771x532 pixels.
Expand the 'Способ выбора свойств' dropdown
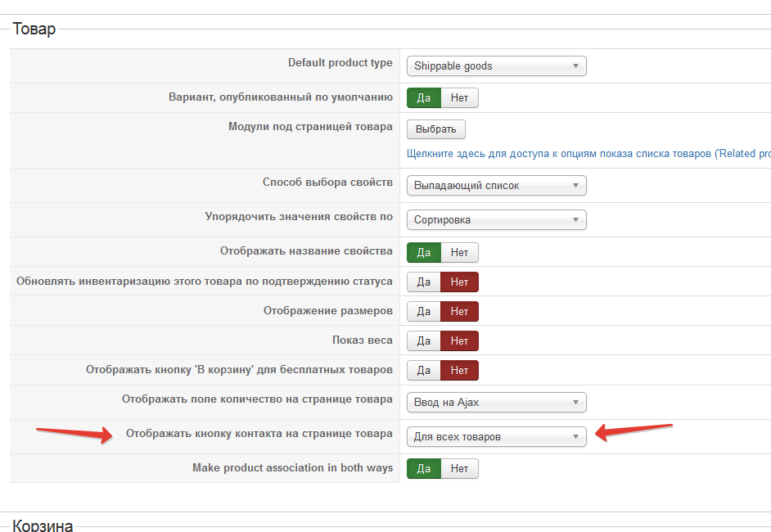pyautogui.click(x=497, y=185)
